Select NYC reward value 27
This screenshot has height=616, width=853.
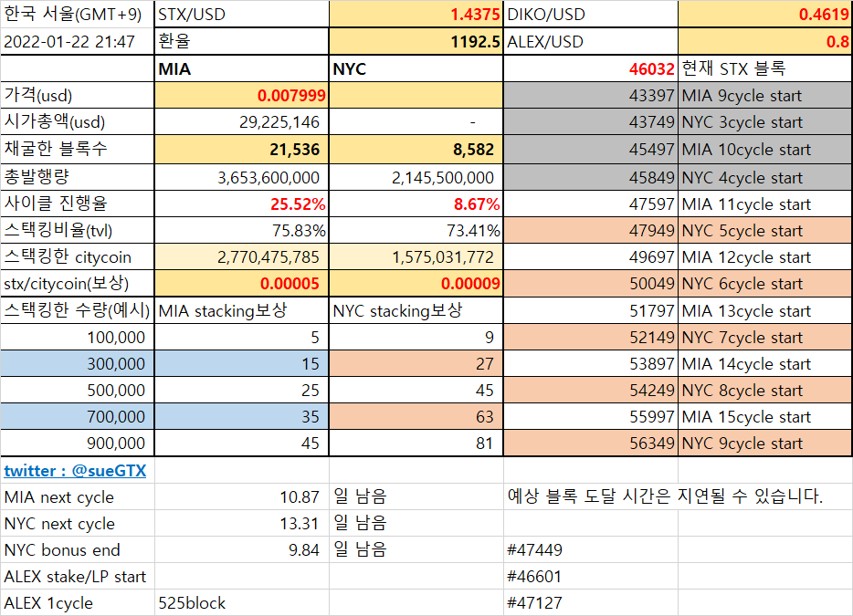[416, 364]
